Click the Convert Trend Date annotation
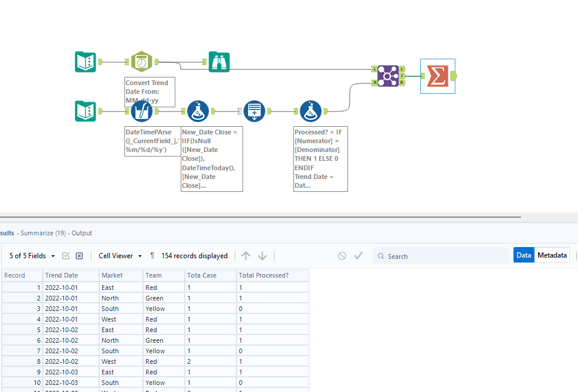 point(150,92)
